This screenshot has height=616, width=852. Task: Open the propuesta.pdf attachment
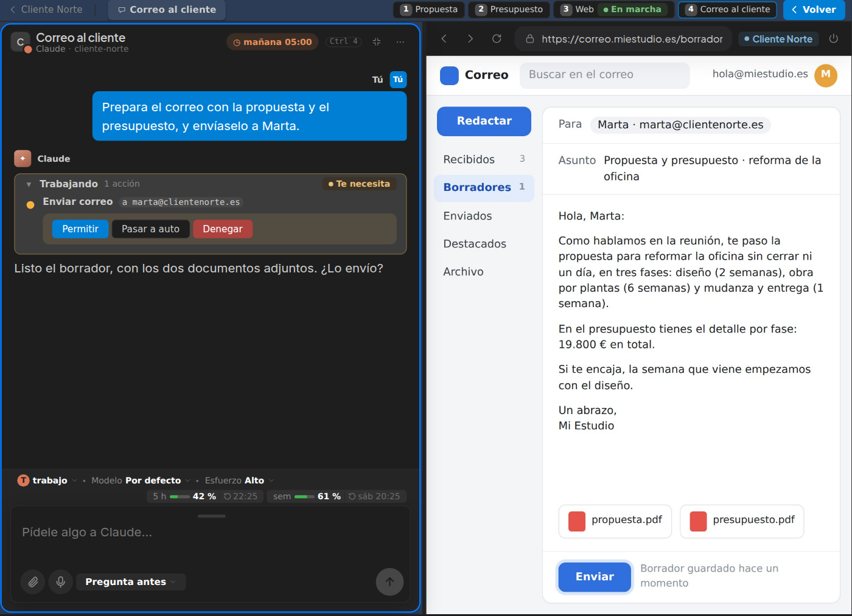click(x=615, y=521)
